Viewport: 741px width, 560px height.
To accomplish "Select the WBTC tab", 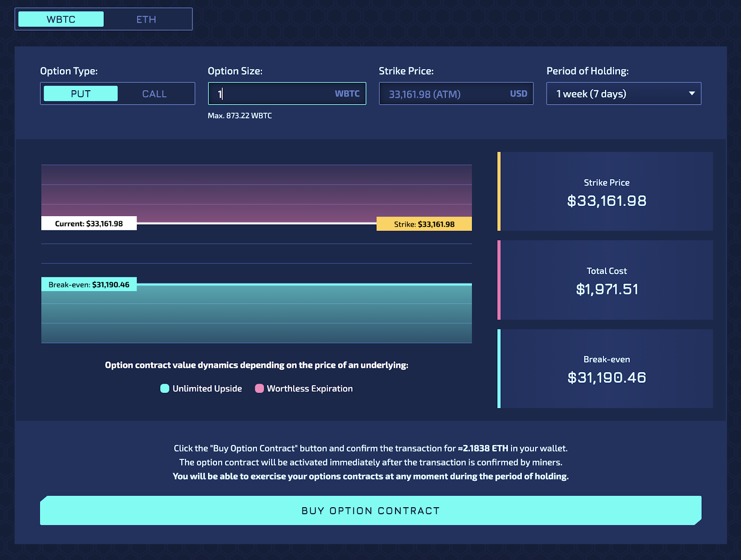I will tap(60, 19).
